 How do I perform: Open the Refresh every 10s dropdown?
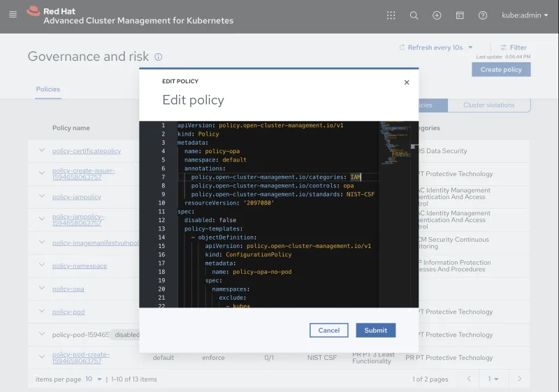[436, 48]
